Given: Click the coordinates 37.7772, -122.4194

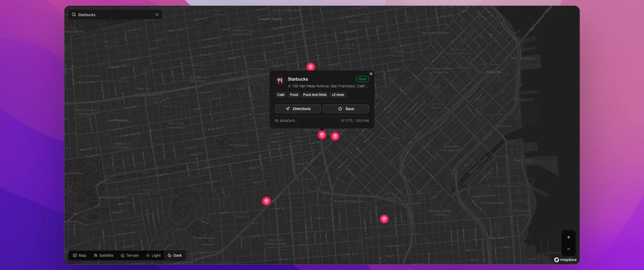Looking at the screenshot, I should (x=355, y=121).
